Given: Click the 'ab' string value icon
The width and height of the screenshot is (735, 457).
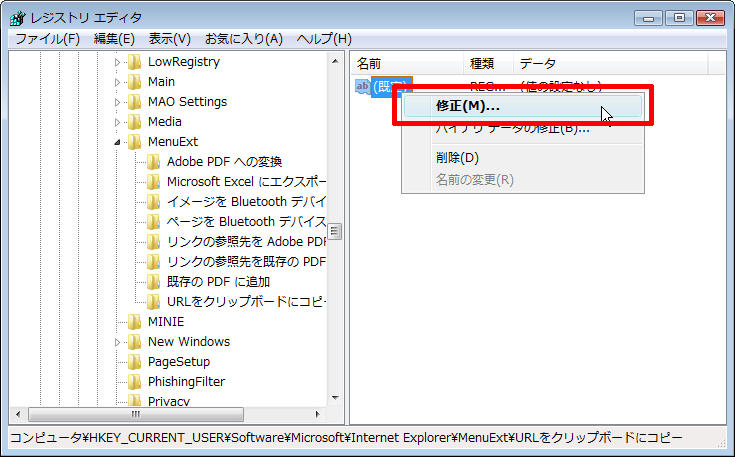Looking at the screenshot, I should coord(363,87).
